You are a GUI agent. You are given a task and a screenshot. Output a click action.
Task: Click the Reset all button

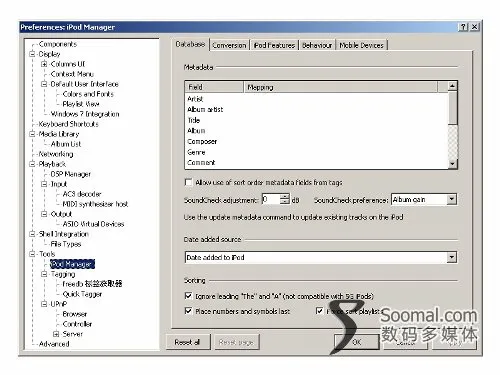(x=188, y=342)
